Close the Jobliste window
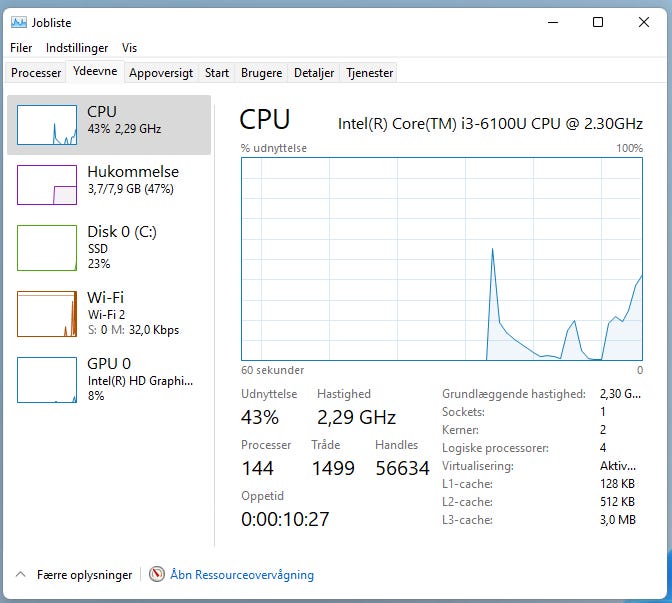 pyautogui.click(x=644, y=22)
